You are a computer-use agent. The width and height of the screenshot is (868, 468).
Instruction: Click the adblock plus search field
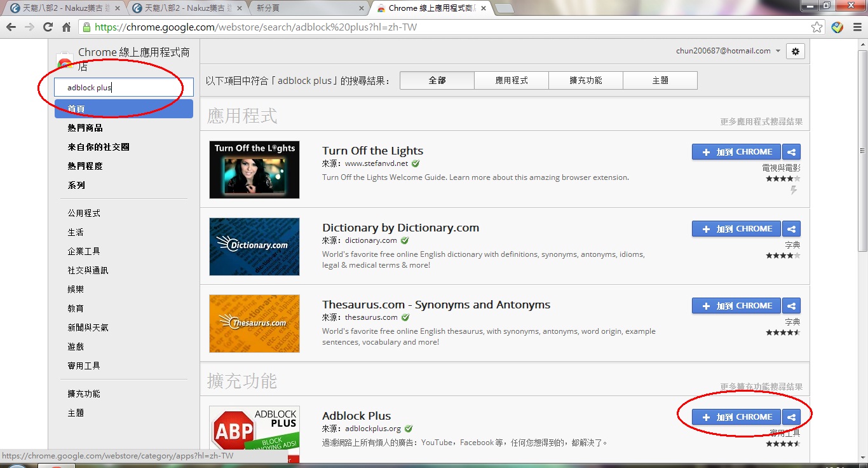pos(123,88)
